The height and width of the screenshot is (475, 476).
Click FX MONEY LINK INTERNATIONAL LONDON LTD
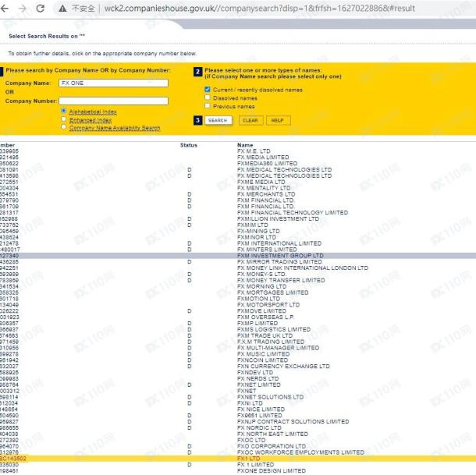click(x=303, y=268)
